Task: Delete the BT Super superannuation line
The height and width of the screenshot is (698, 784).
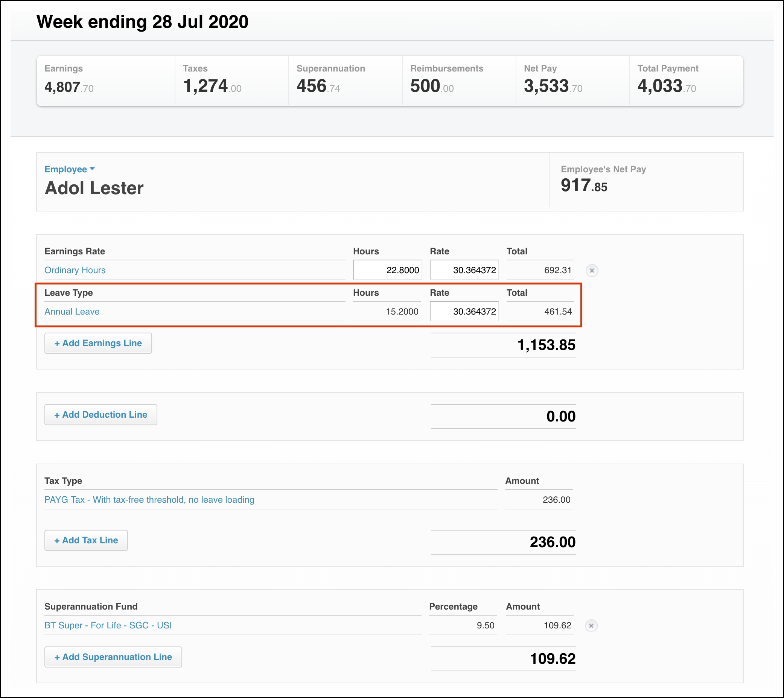Action: pyautogui.click(x=591, y=625)
